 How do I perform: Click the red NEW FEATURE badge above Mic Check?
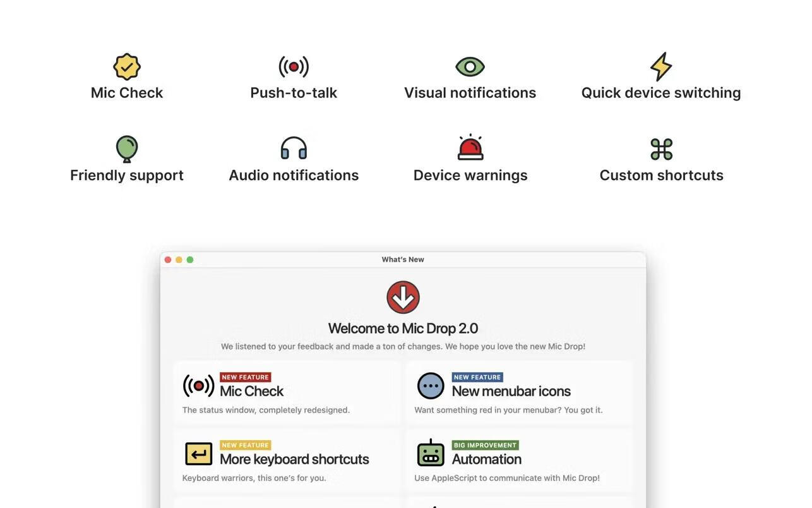(245, 377)
